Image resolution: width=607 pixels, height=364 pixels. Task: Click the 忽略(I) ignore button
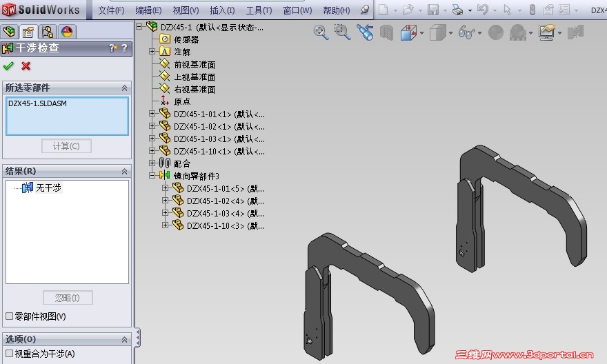pos(68,297)
